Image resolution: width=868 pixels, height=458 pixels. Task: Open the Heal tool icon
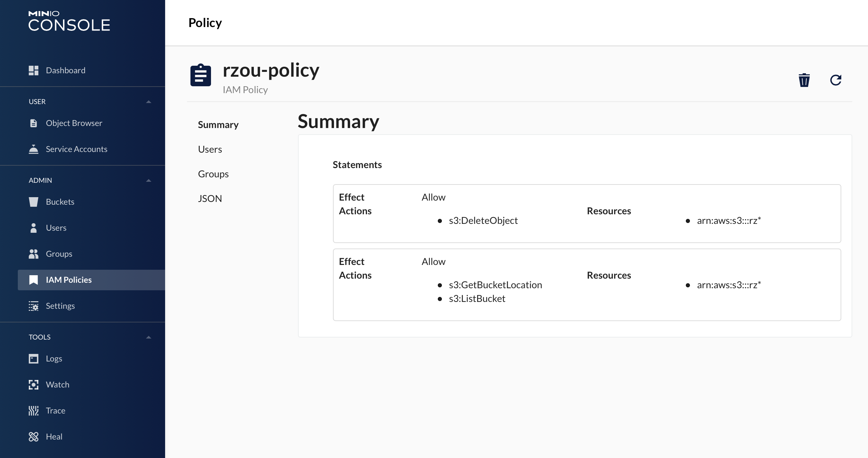(34, 437)
